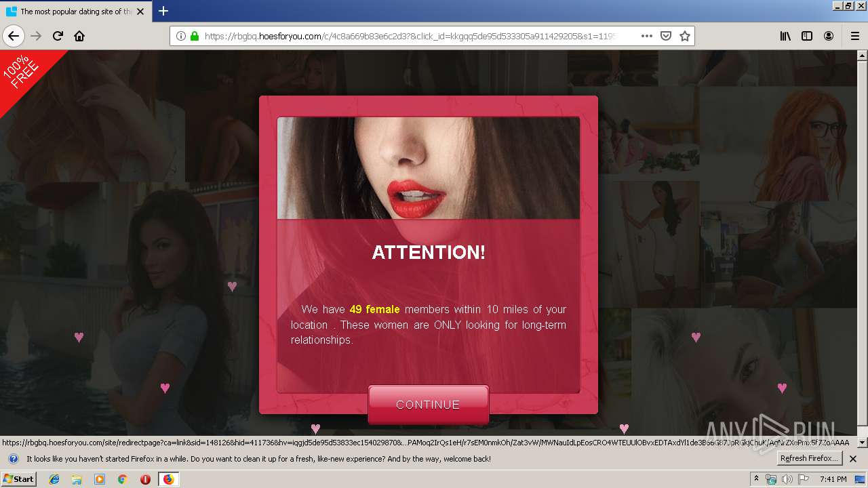The width and height of the screenshot is (868, 488).
Task: Click the ATTENTION! heading
Action: click(429, 252)
